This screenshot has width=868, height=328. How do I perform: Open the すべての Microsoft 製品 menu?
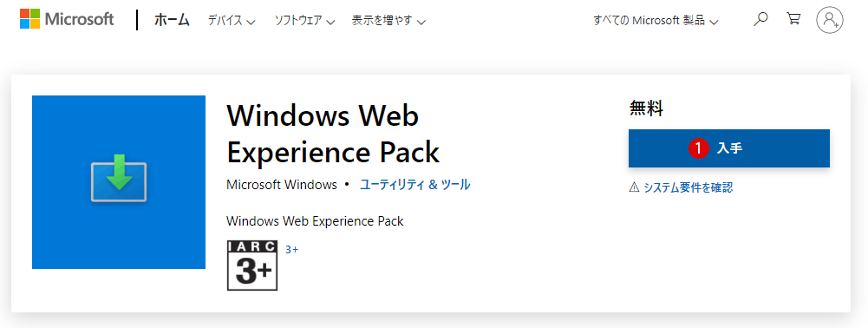click(x=656, y=21)
